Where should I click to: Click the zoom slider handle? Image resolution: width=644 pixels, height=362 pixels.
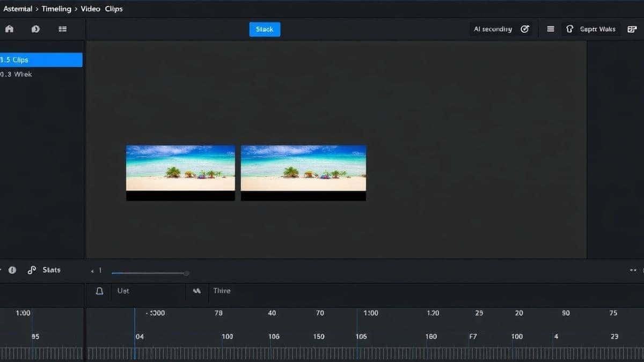click(x=186, y=274)
